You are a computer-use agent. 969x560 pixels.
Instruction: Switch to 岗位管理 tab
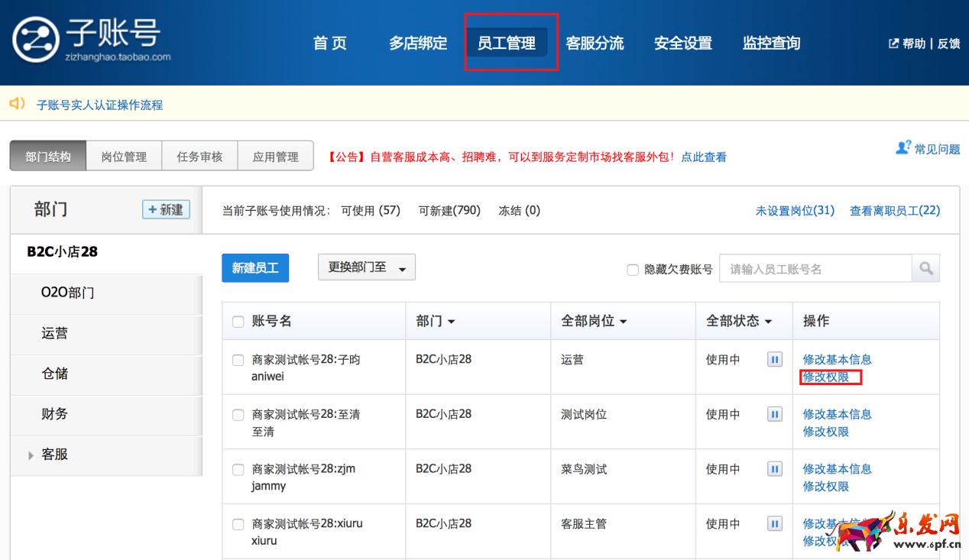coord(124,156)
